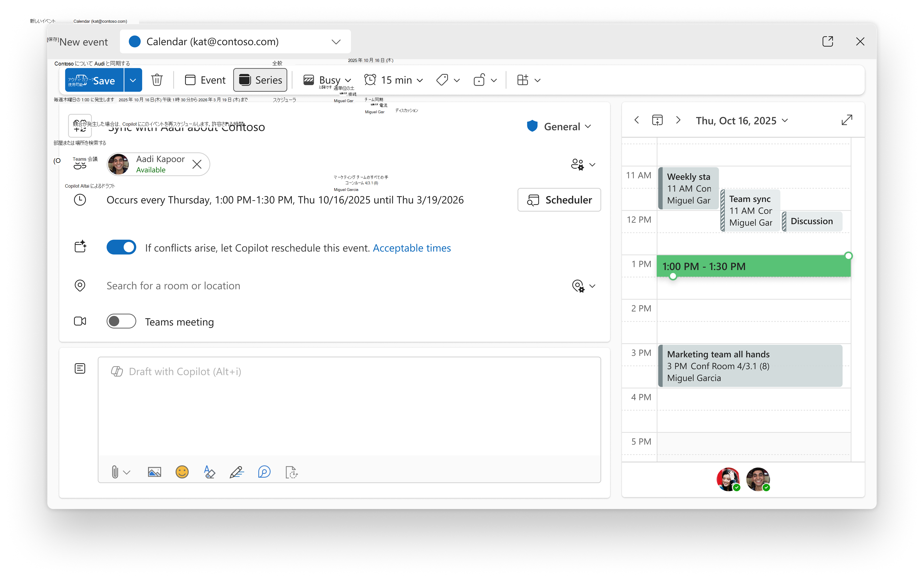Click the description notes icon
The width and height of the screenshot is (924, 580).
[x=80, y=369]
